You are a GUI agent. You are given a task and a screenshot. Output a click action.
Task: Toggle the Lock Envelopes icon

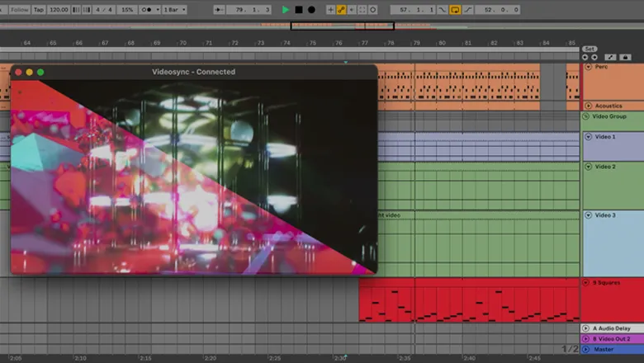(x=625, y=57)
